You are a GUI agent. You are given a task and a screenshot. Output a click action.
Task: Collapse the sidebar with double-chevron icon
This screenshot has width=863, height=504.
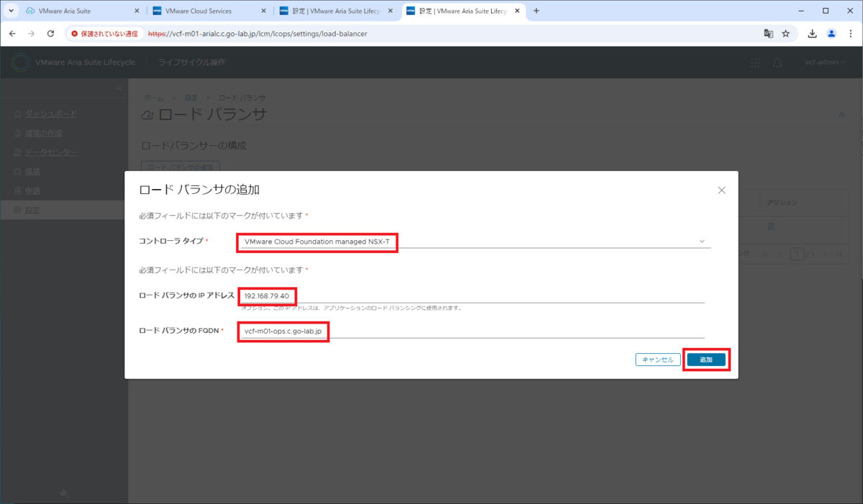coord(120,87)
